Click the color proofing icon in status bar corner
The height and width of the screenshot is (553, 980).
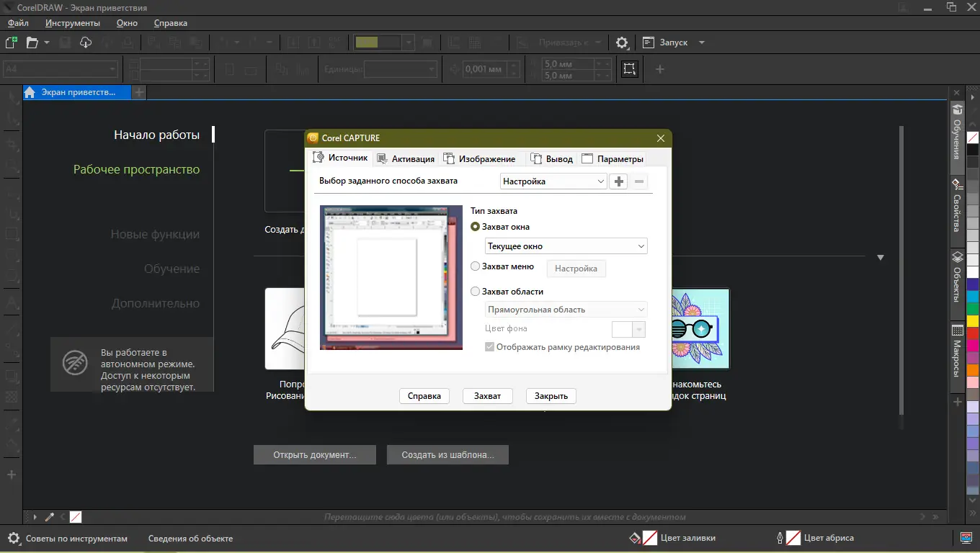[967, 538]
